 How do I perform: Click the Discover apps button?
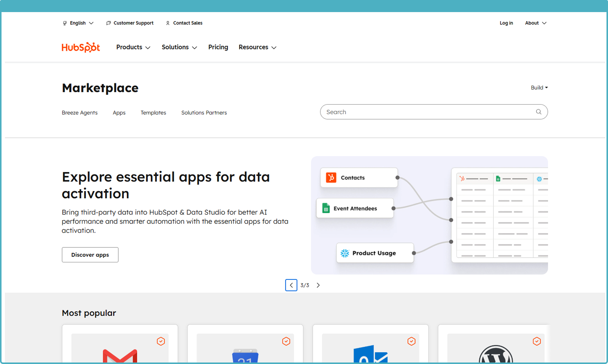click(x=90, y=255)
